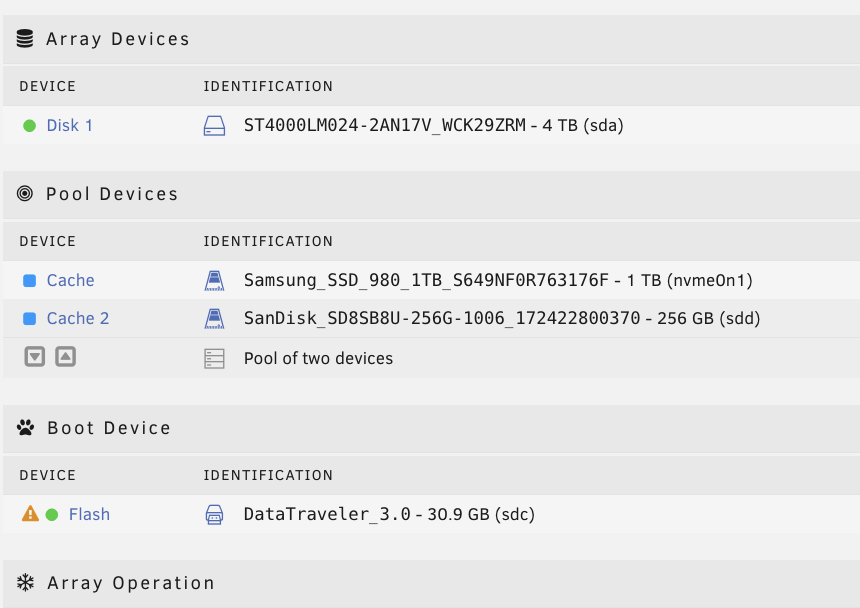
Task: Open the Flash boot device link
Action: click(89, 514)
